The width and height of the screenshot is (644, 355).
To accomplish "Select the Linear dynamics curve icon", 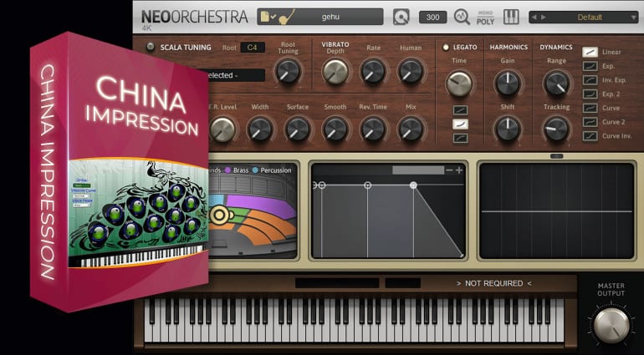I will 590,52.
